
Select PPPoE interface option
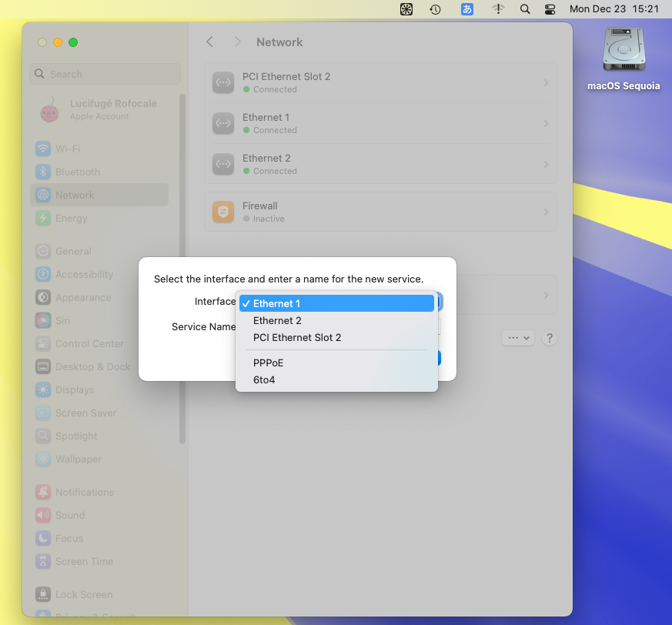(x=336, y=363)
